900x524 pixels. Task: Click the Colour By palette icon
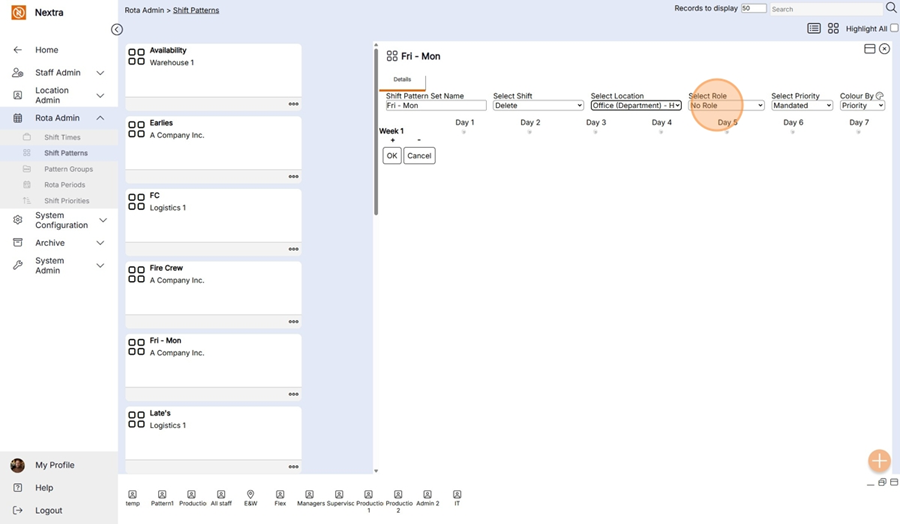(880, 96)
